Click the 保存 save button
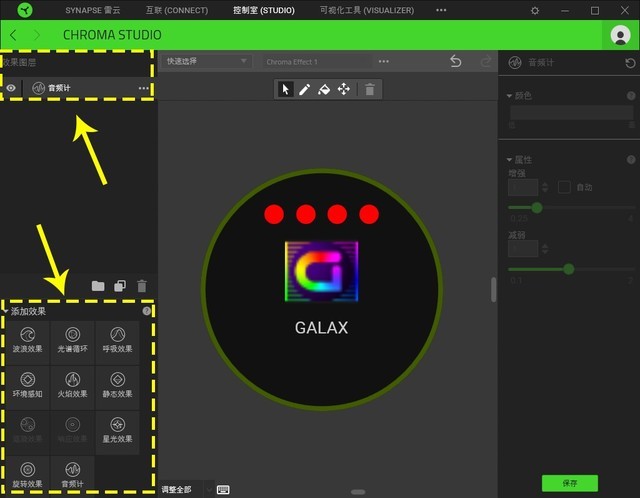640x498 pixels. pos(570,483)
